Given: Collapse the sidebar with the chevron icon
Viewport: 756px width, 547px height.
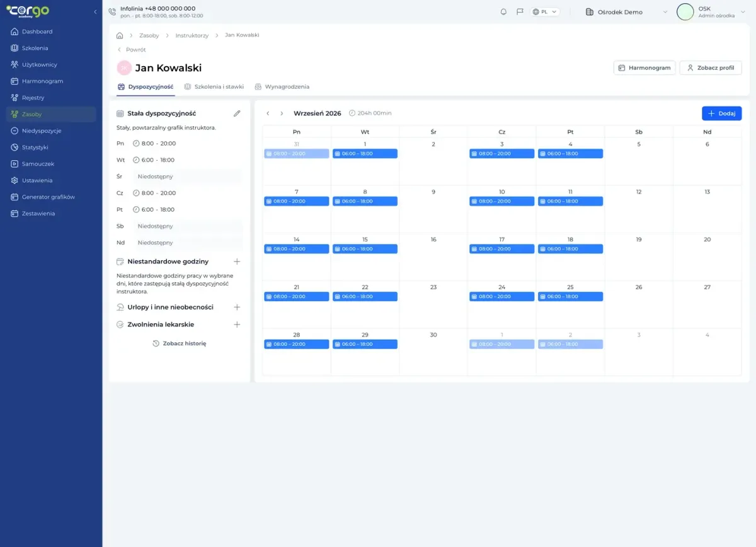Looking at the screenshot, I should [x=95, y=12].
